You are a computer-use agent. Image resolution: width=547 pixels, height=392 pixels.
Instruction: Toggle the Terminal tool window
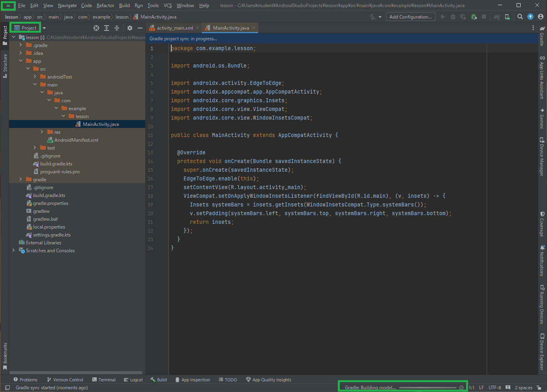point(104,380)
